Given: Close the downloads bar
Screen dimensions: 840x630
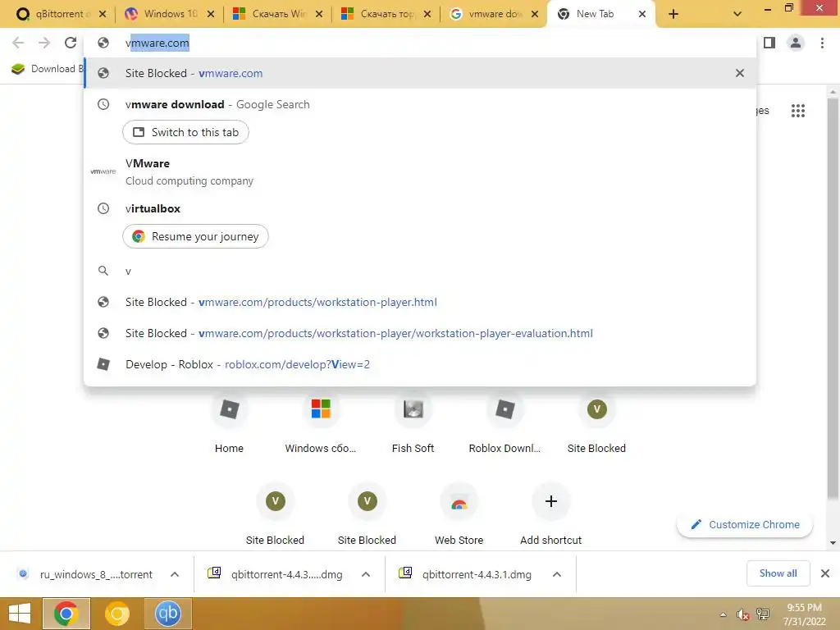Looking at the screenshot, I should tap(825, 573).
